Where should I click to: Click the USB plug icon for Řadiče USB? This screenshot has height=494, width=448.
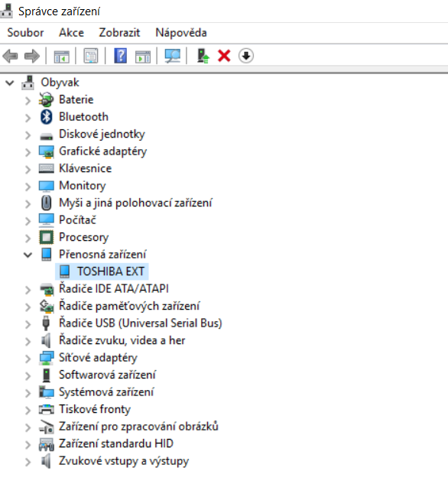click(x=46, y=323)
